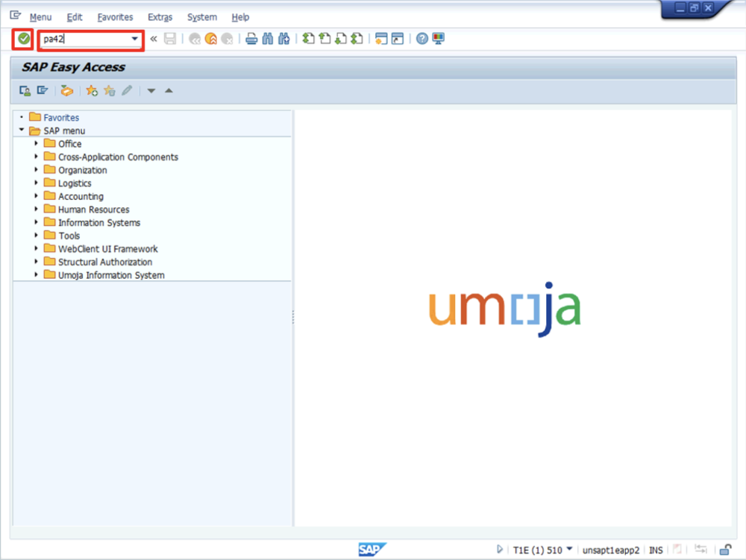This screenshot has height=560, width=746.
Task: Click the Customize Local Layout monitor icon
Action: pos(438,38)
